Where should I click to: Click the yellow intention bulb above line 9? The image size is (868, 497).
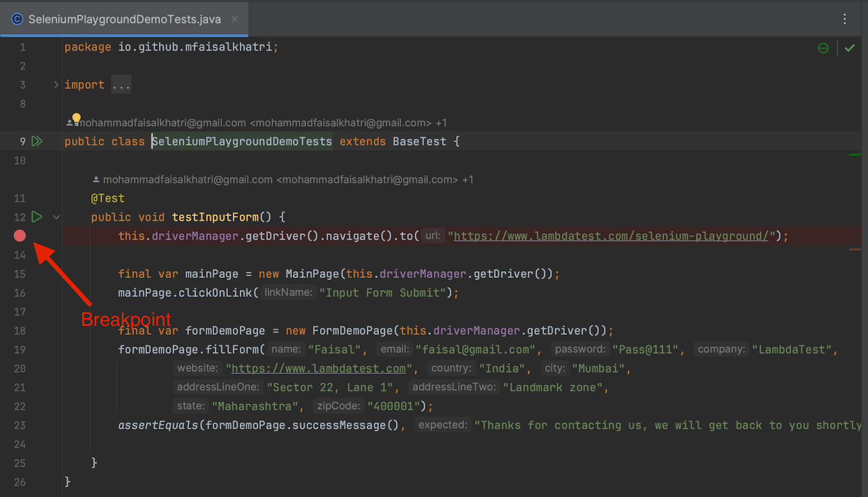point(76,117)
